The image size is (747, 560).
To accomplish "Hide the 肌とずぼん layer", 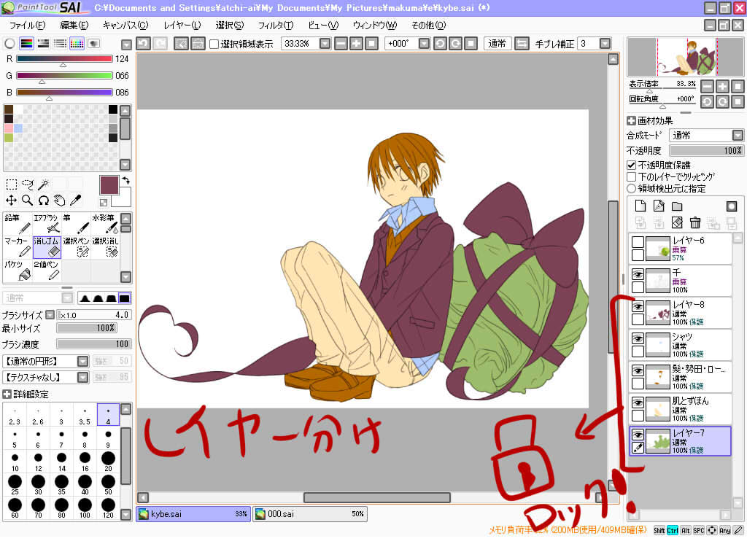I will click(638, 402).
